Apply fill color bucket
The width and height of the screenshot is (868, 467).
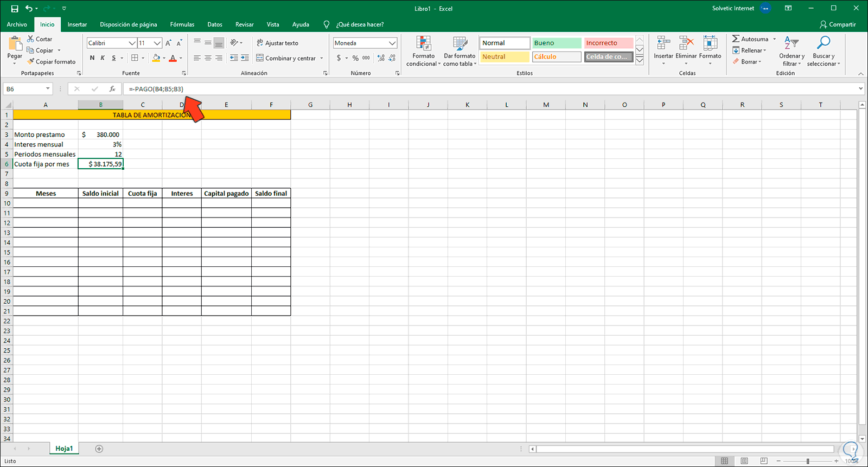pos(156,58)
